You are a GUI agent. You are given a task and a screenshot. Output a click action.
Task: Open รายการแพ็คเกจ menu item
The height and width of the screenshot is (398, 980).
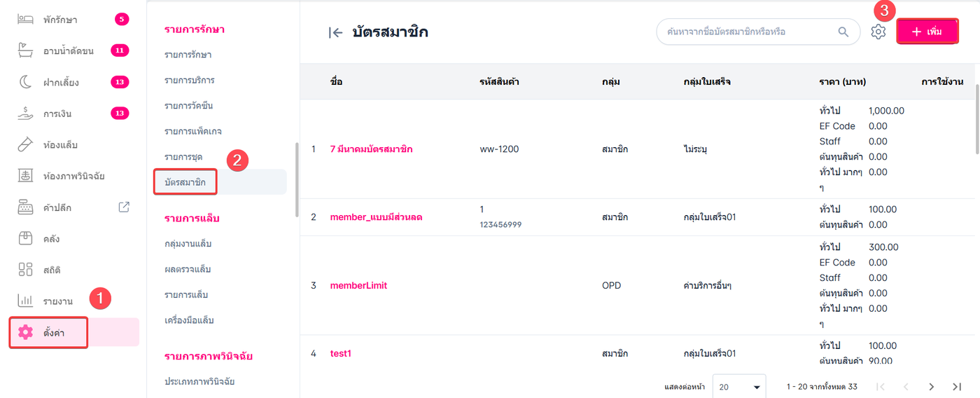[x=193, y=131]
